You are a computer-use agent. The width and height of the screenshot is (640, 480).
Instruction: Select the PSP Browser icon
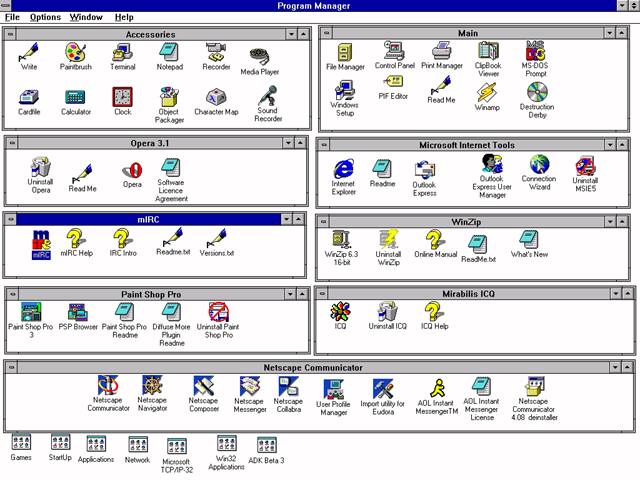point(78,312)
